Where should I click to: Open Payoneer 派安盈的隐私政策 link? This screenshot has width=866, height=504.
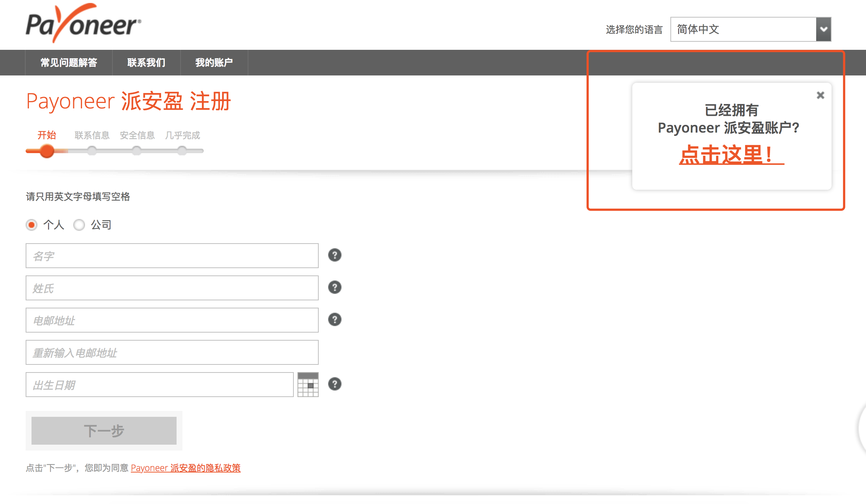(x=185, y=468)
